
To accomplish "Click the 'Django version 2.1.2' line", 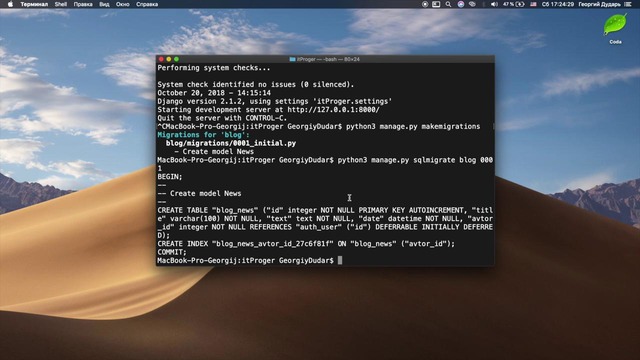I will click(x=275, y=101).
